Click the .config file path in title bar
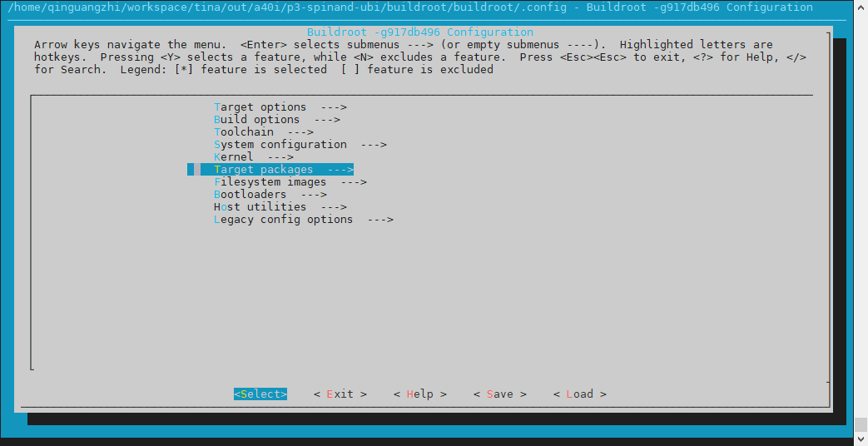This screenshot has height=446, width=868. tap(287, 7)
